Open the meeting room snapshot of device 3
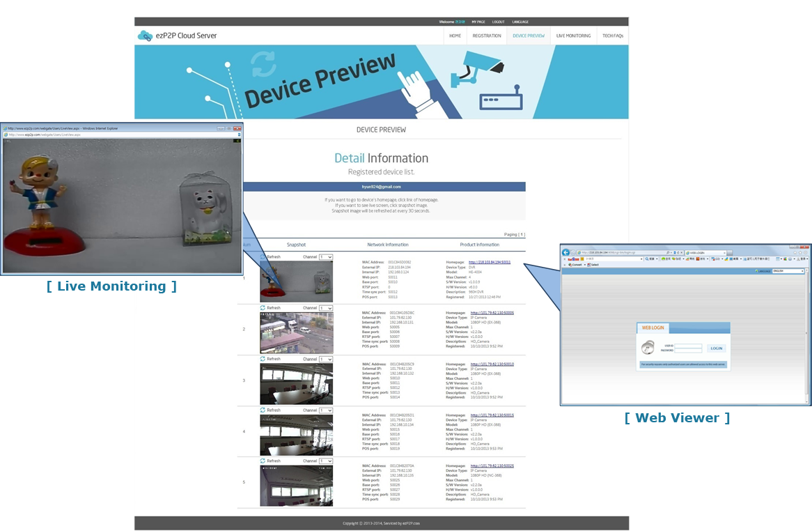Image resolution: width=812 pixels, height=531 pixels. [296, 384]
